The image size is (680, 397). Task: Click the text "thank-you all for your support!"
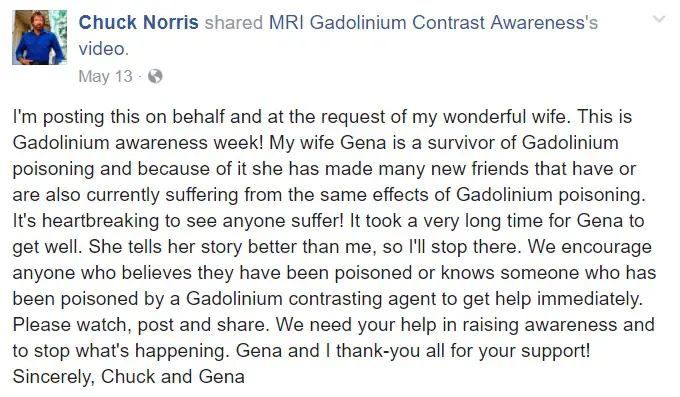[x=463, y=351]
